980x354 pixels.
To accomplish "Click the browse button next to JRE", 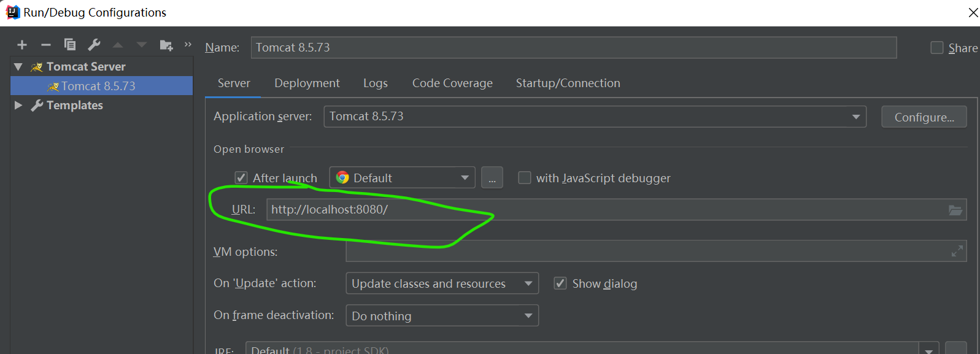I will (956, 348).
